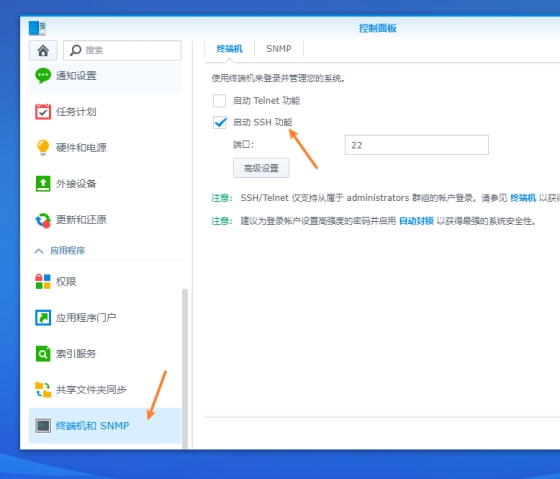Click the 应用程序门户 arrow icon

pos(43,318)
